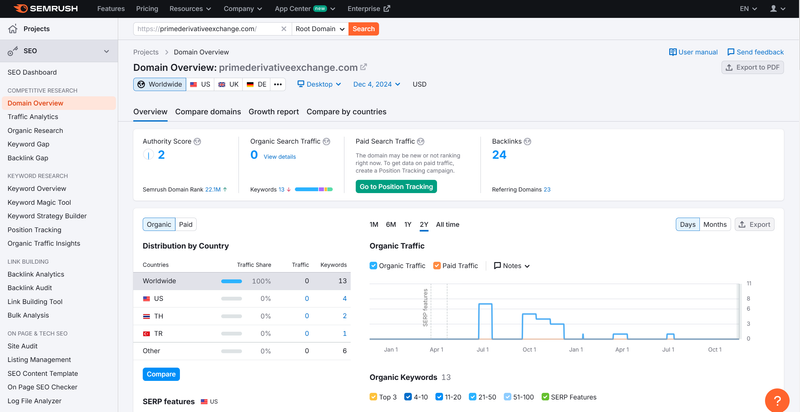Image resolution: width=800 pixels, height=412 pixels.
Task: Open the Root Domain dropdown
Action: click(x=320, y=29)
